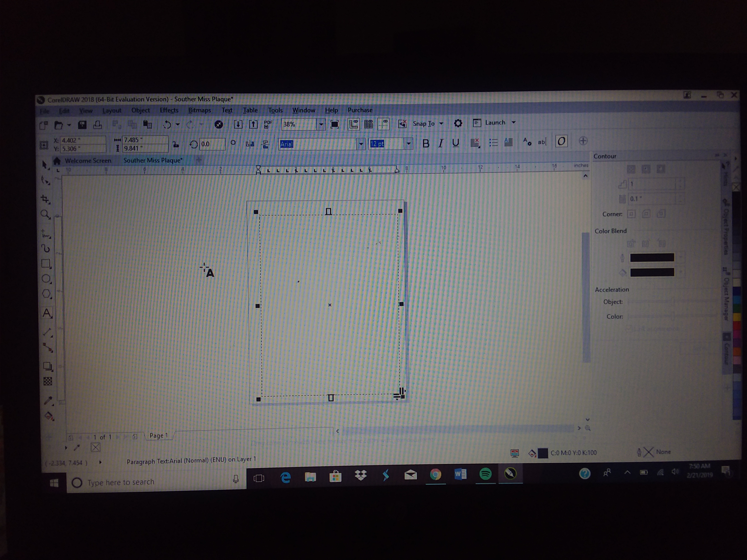Open the Layout menu

[x=112, y=111]
